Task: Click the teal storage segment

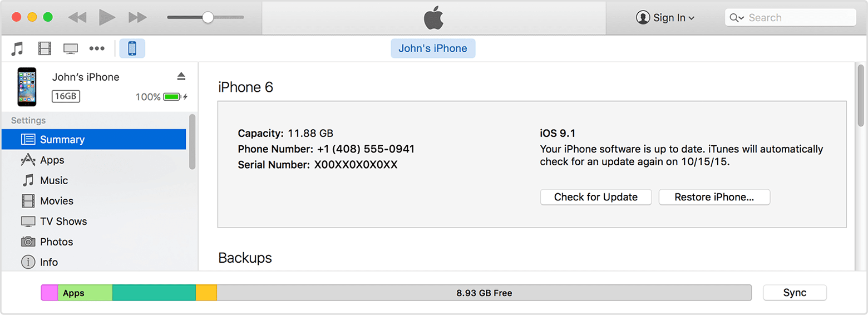Action: click(x=154, y=293)
